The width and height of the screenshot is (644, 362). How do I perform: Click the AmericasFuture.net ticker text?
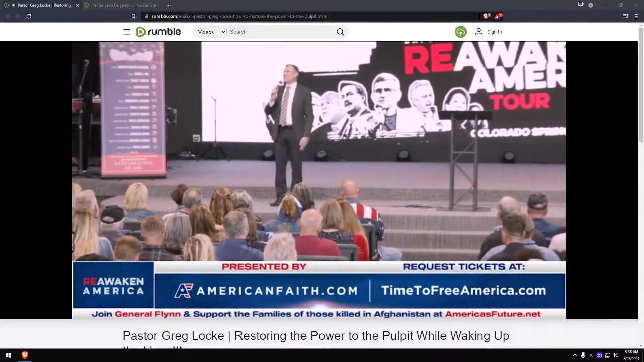coord(493,314)
